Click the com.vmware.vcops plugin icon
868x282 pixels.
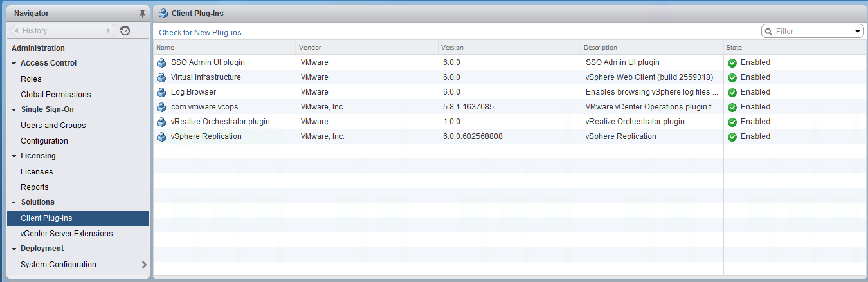click(x=161, y=107)
